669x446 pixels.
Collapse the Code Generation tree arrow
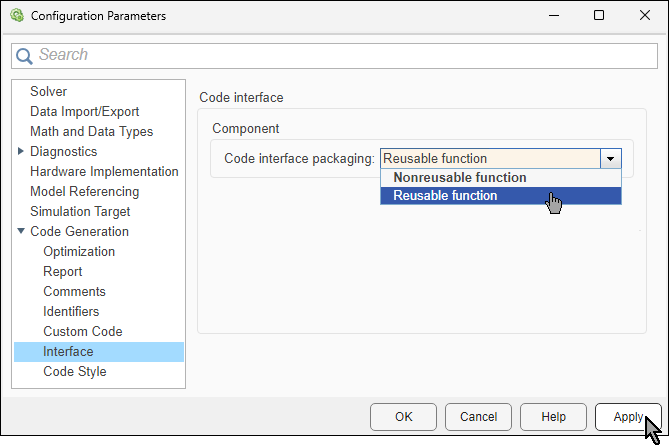[x=20, y=231]
